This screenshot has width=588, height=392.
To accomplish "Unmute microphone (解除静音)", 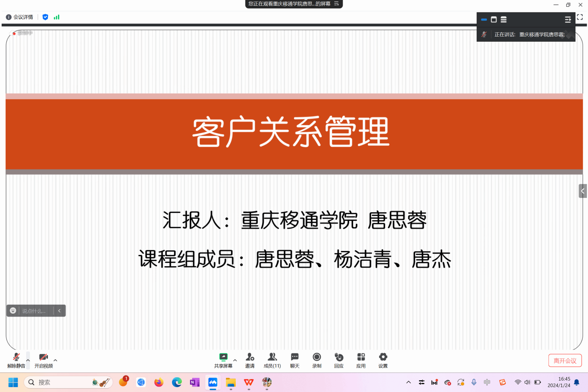I will [x=16, y=360].
